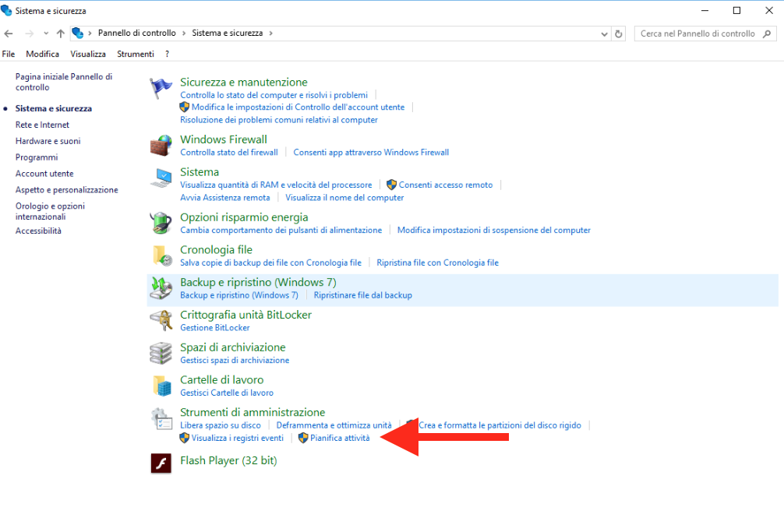
Task: Select Accessibilità in sidebar
Action: pyautogui.click(x=38, y=231)
